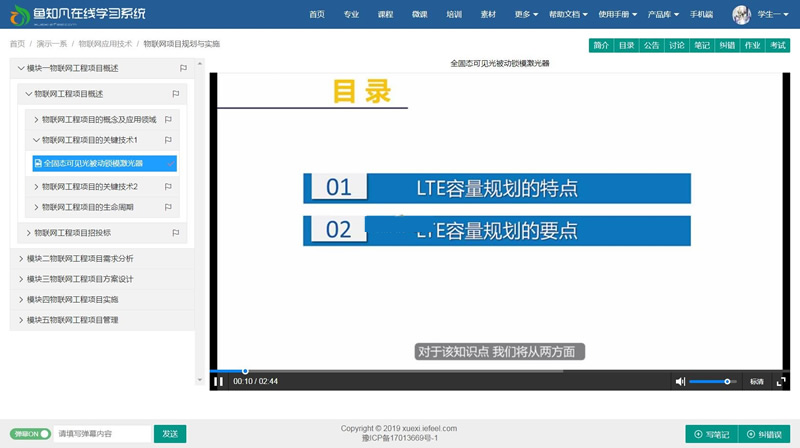The height and width of the screenshot is (448, 800).
Task: Open the 更多 dropdown menu
Action: 526,14
